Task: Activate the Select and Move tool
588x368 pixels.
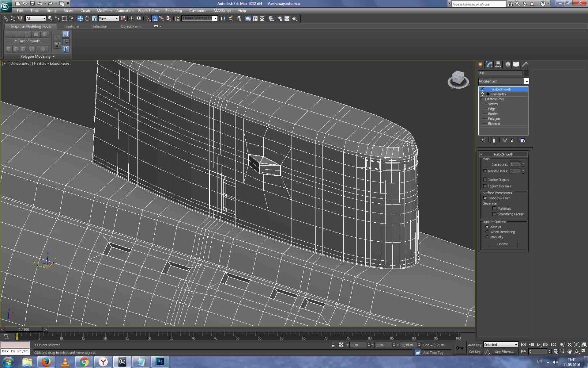Action: coord(80,18)
